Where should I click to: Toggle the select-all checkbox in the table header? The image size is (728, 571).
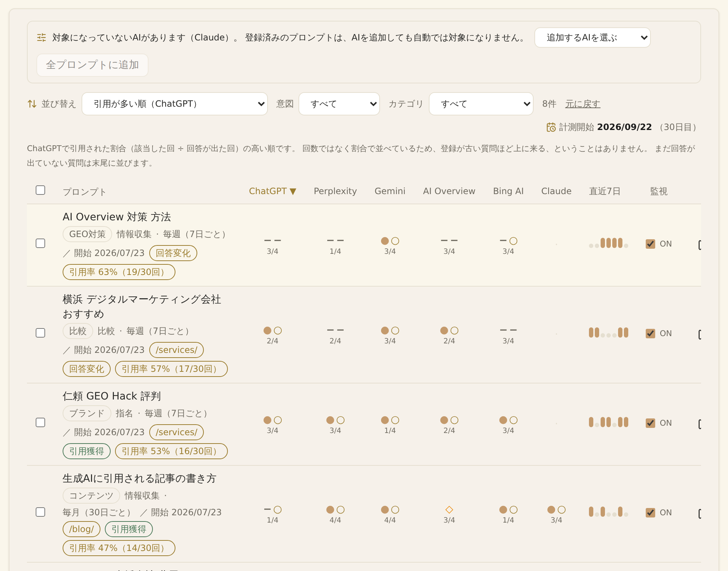[x=40, y=190]
